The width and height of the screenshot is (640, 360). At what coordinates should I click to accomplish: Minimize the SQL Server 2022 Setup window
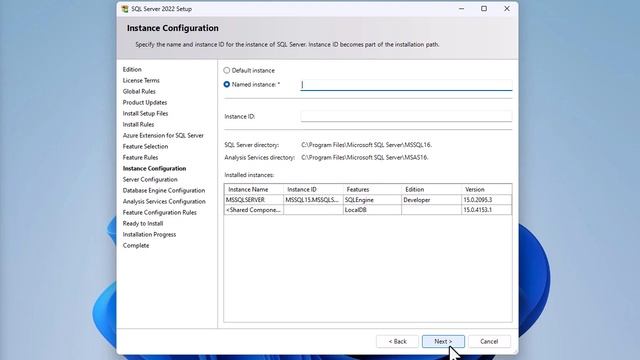[461, 9]
